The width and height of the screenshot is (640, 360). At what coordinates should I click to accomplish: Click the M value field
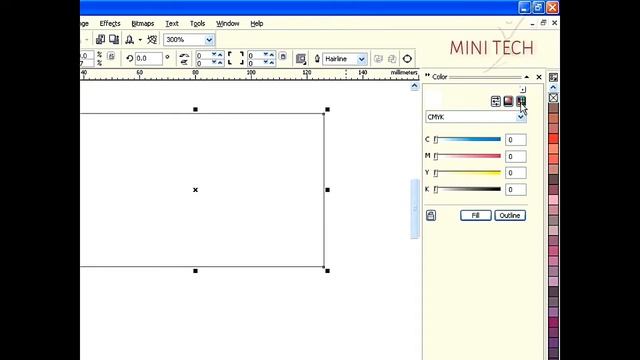(x=516, y=156)
